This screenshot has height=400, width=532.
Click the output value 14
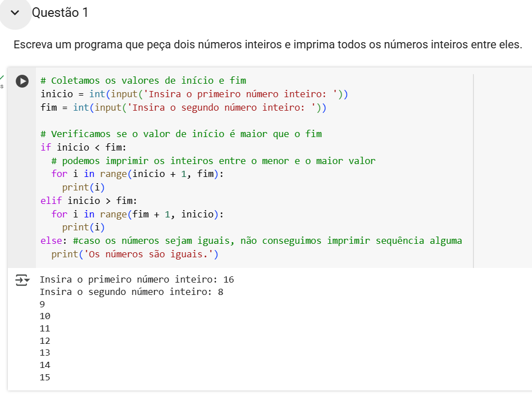tap(45, 365)
